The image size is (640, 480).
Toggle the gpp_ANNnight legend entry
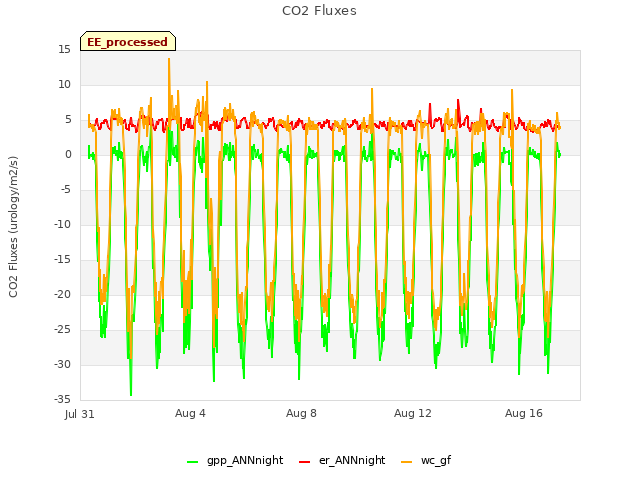point(235,461)
